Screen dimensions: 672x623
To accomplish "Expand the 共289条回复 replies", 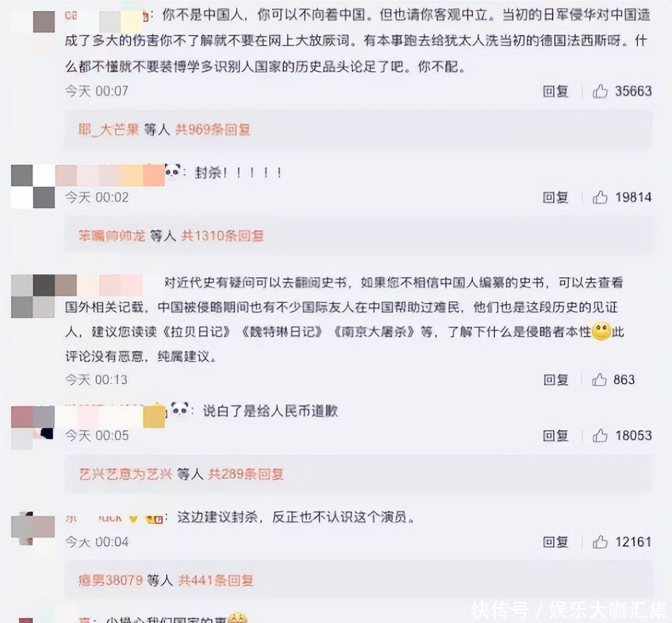I will pyautogui.click(x=246, y=474).
